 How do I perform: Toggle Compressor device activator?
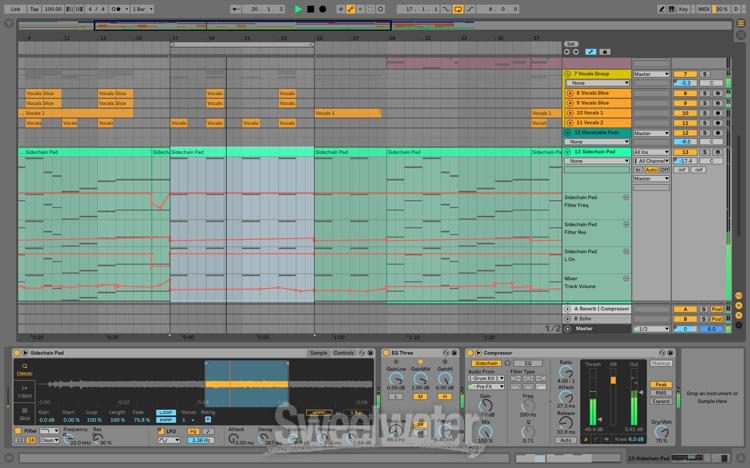click(470, 353)
